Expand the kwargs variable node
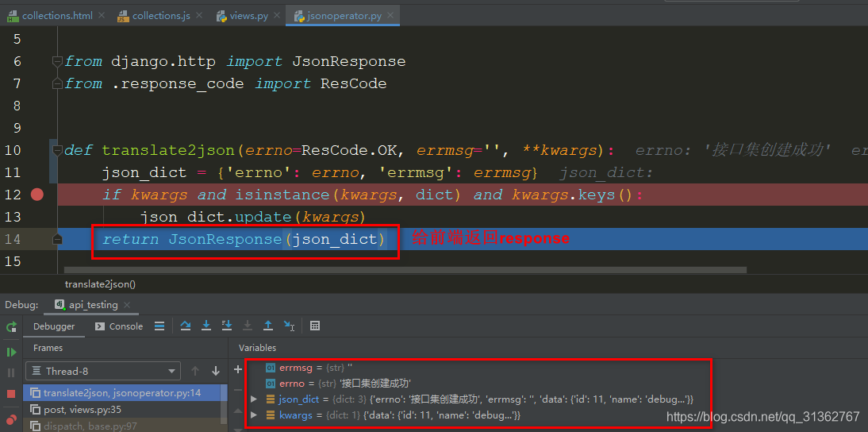This screenshot has width=868, height=432. (254, 415)
